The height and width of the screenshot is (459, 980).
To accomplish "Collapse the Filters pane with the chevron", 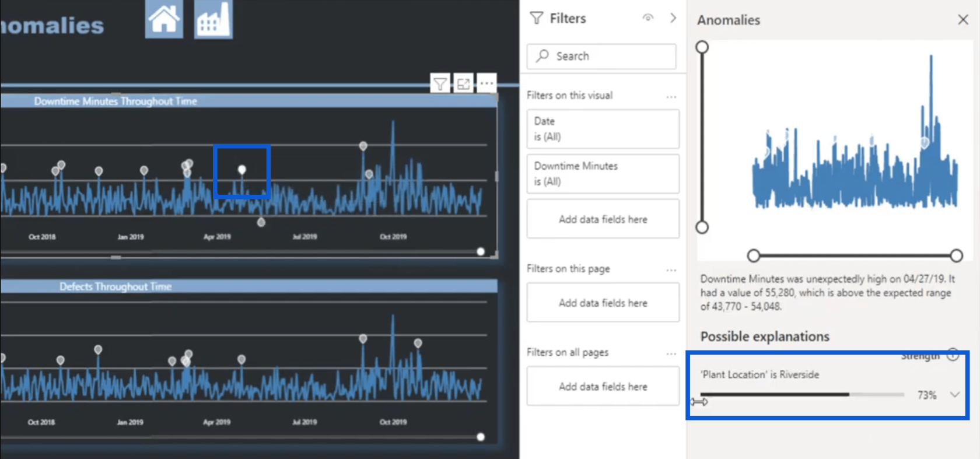I will point(673,18).
